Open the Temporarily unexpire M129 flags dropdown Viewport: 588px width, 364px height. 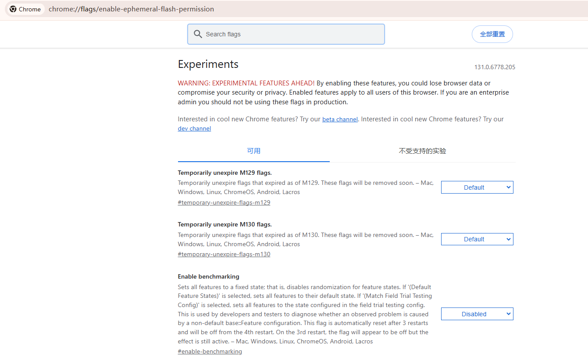(477, 187)
